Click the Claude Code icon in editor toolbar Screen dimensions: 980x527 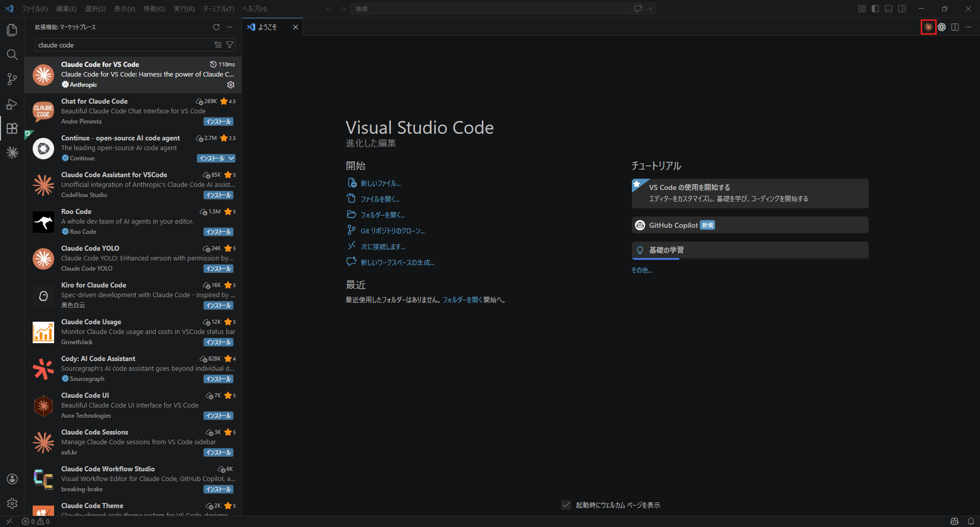(928, 27)
